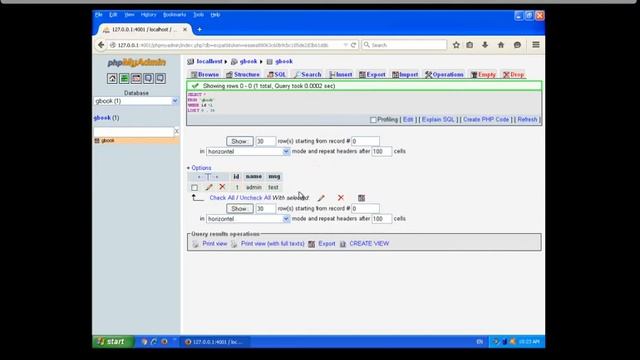The image size is (640, 360).
Task: Click the red delete X in the admin row
Action: 222,187
